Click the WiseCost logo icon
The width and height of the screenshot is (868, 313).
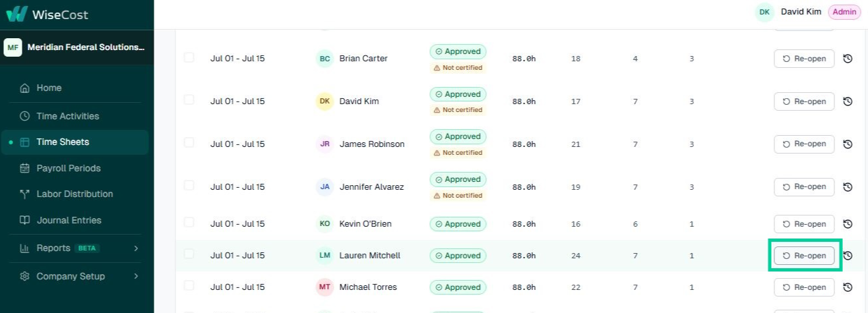(16, 14)
